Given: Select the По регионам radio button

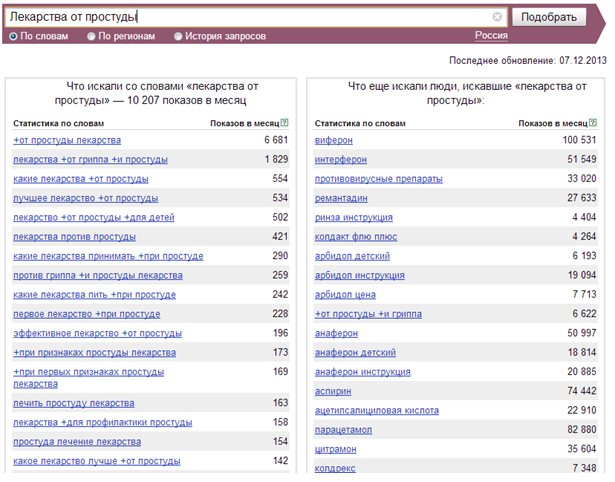Looking at the screenshot, I should click(x=91, y=36).
